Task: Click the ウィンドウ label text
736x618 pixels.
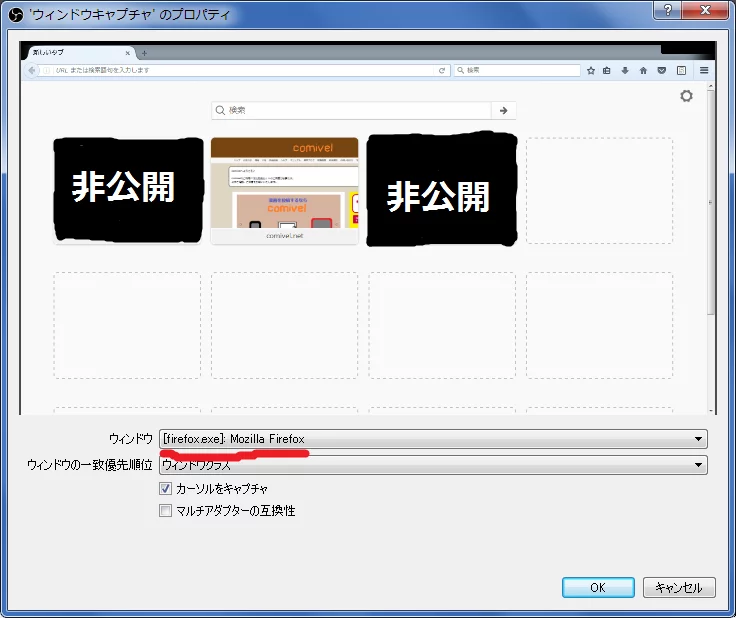Action: 131,439
